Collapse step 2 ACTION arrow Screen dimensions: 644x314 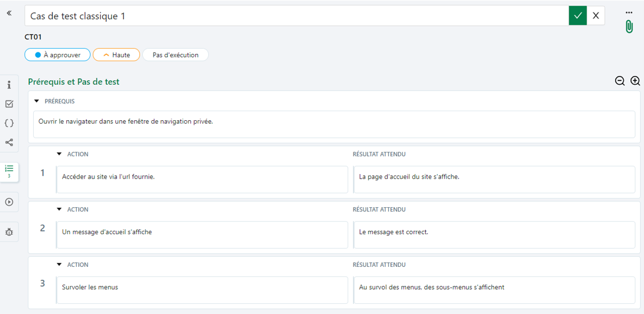pyautogui.click(x=59, y=210)
